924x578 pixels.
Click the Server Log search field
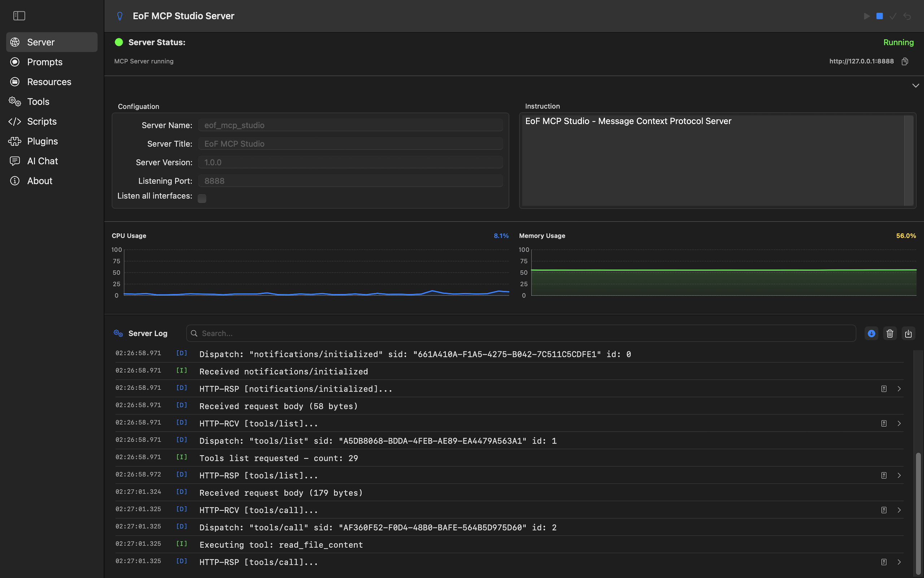(521, 333)
